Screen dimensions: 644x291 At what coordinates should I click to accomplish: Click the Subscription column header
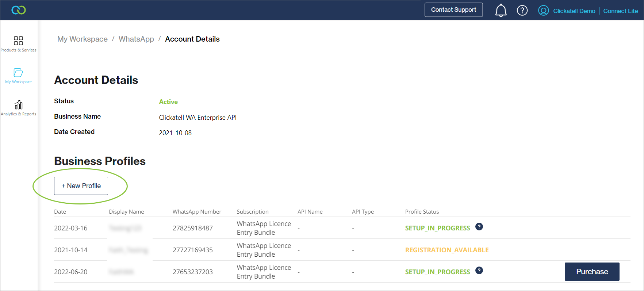253,212
